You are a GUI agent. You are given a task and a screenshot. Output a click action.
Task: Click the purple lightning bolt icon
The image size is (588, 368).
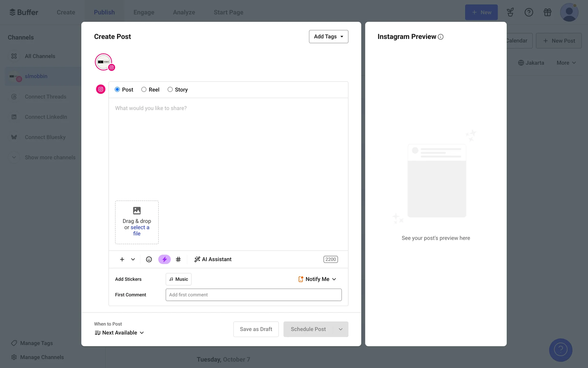tap(164, 259)
